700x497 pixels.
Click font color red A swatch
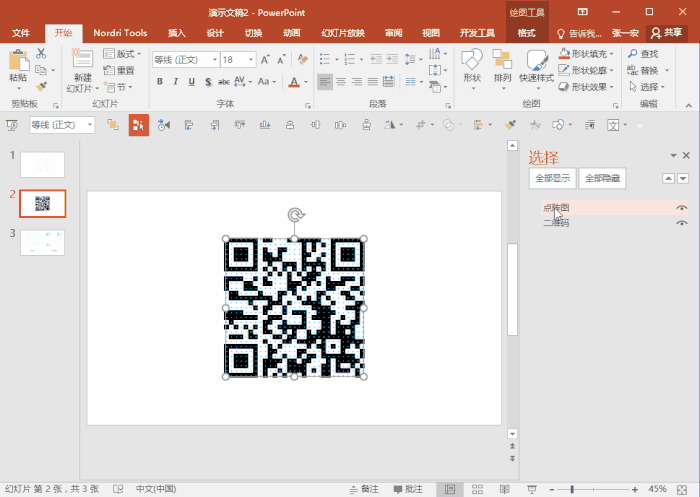[x=294, y=82]
